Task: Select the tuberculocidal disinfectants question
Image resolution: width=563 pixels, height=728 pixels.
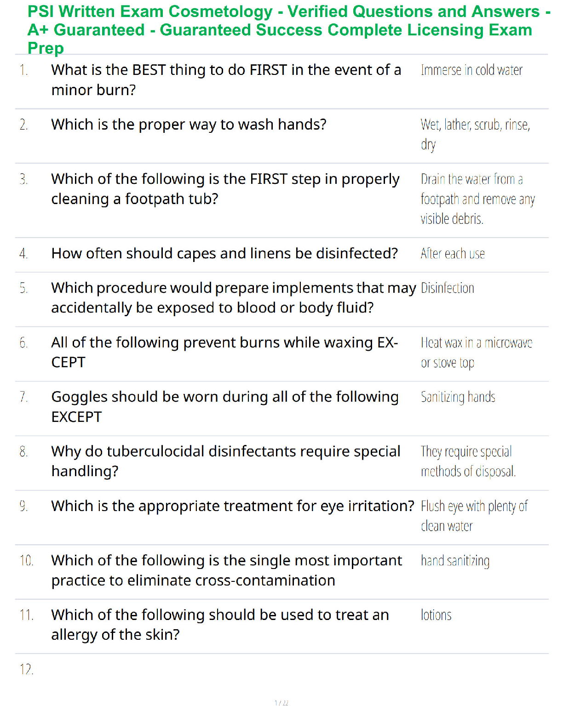Action: coord(226,461)
